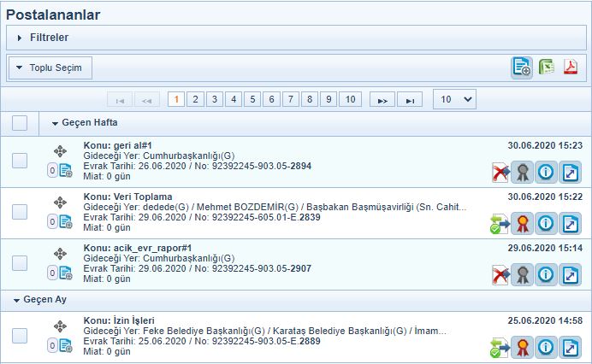Select the 'Veri Toplama' row checkbox
This screenshot has height=364, width=592.
20,211
